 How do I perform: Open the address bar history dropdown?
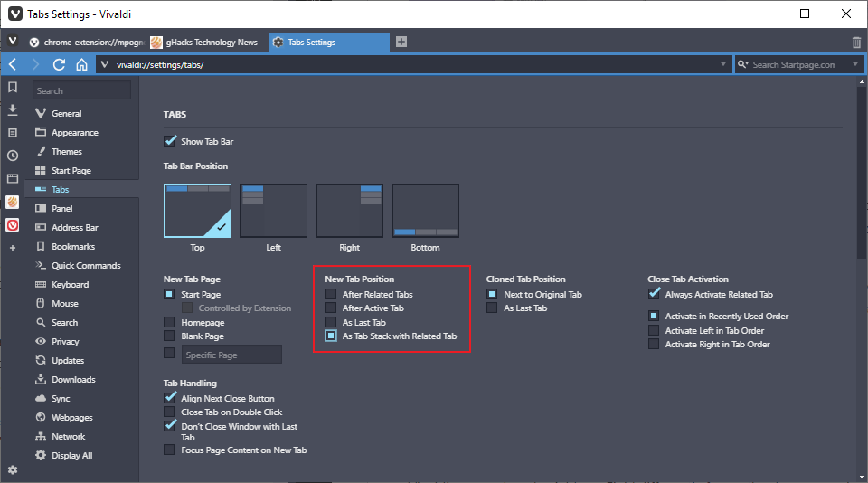pos(723,64)
